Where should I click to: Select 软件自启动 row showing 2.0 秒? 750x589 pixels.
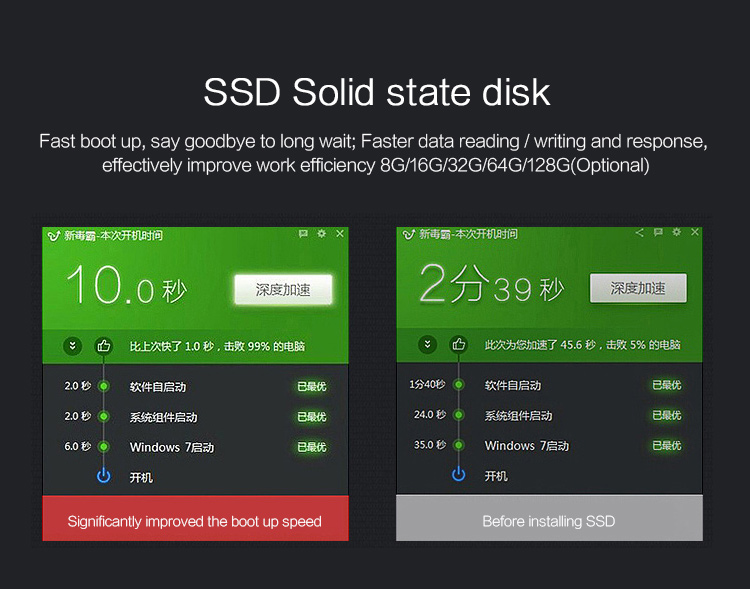pyautogui.click(x=196, y=387)
